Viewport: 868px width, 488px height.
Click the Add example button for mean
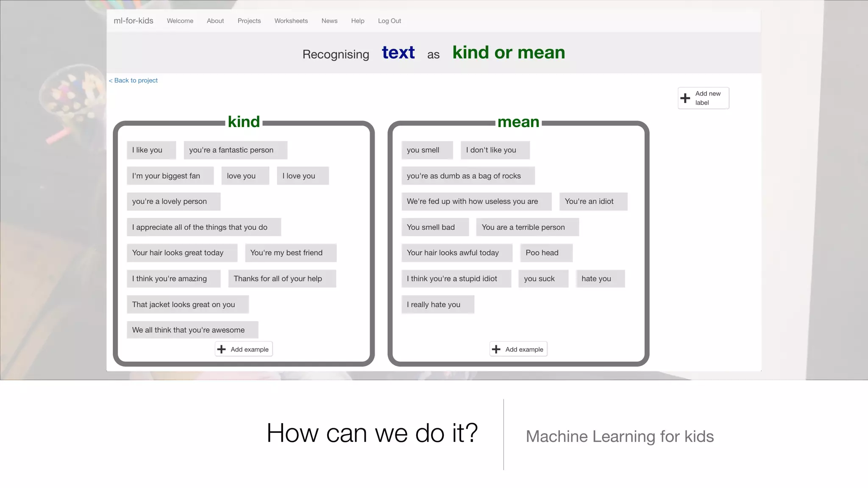(x=518, y=349)
